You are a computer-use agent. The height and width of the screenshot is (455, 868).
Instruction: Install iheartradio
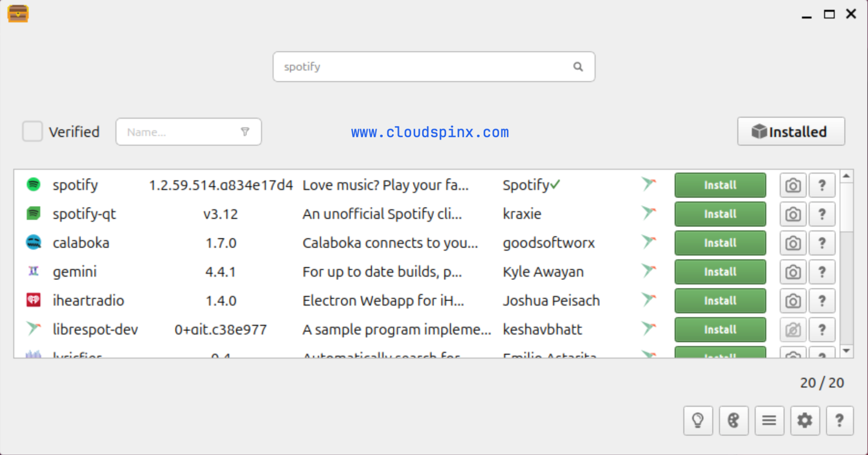(x=720, y=300)
